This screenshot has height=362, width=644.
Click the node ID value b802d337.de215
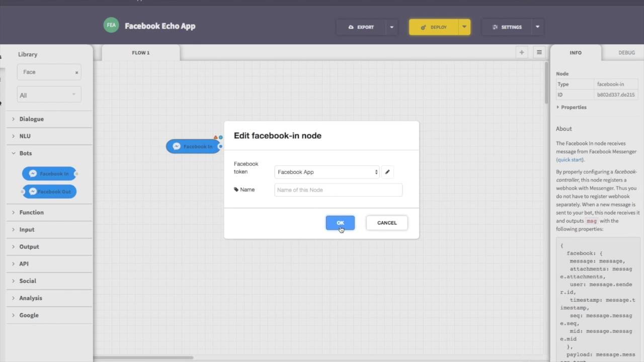coord(616,95)
